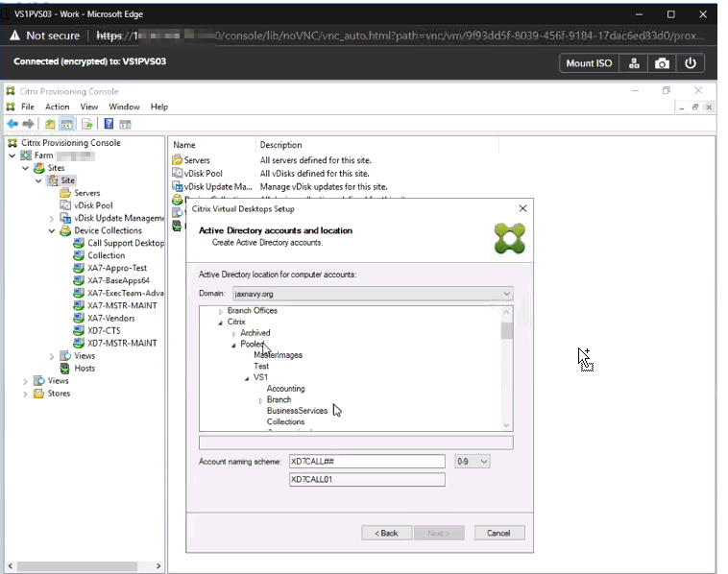728x574 pixels.
Task: Click the Sites icon in the console tree
Action: point(39,168)
